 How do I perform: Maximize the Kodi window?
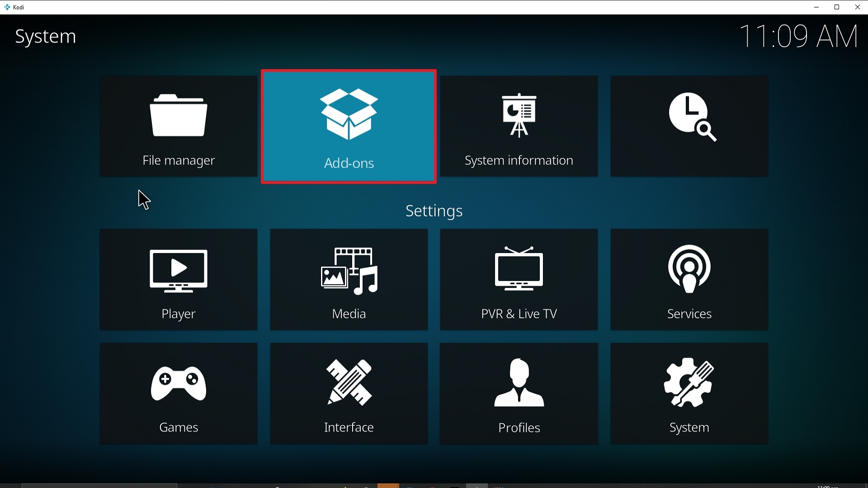click(x=837, y=7)
